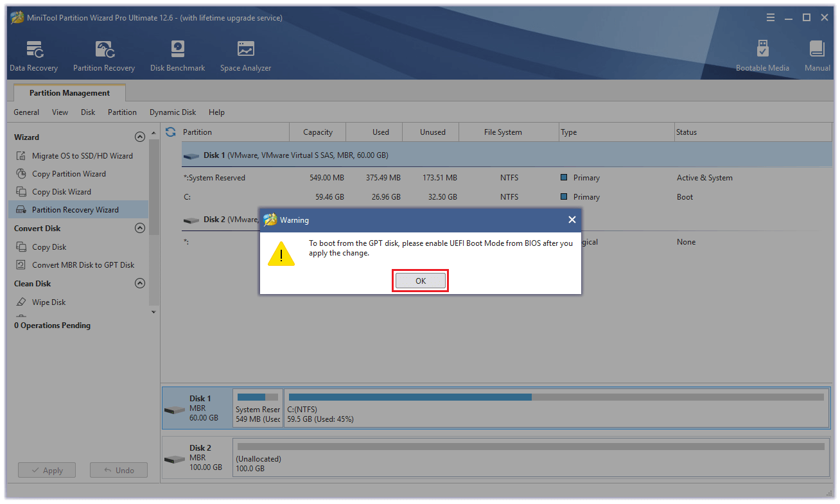Open the Help menu
The image size is (840, 504).
216,112
